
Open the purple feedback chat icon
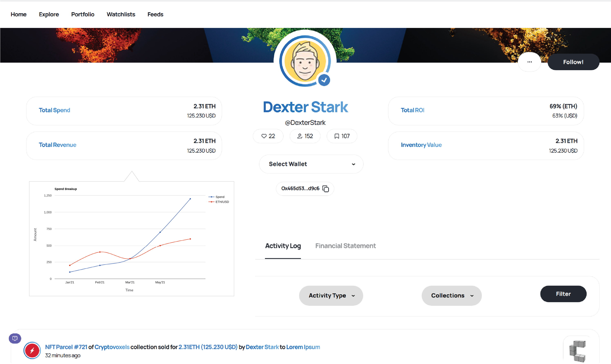(x=15, y=338)
